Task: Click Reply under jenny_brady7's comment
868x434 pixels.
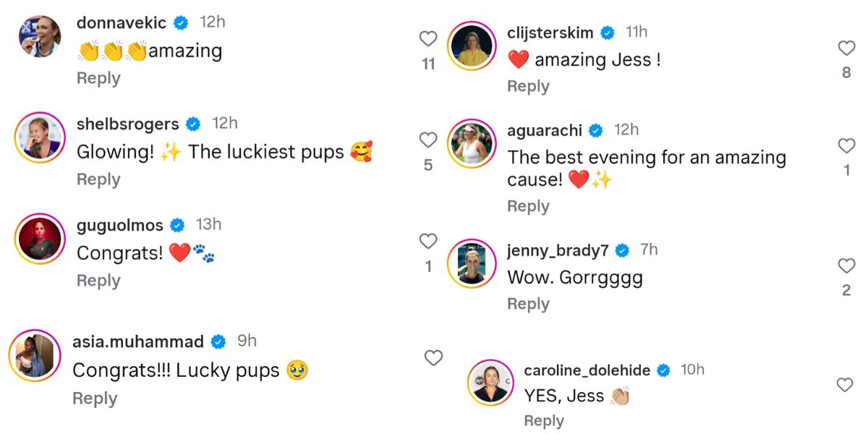Action: 528,303
